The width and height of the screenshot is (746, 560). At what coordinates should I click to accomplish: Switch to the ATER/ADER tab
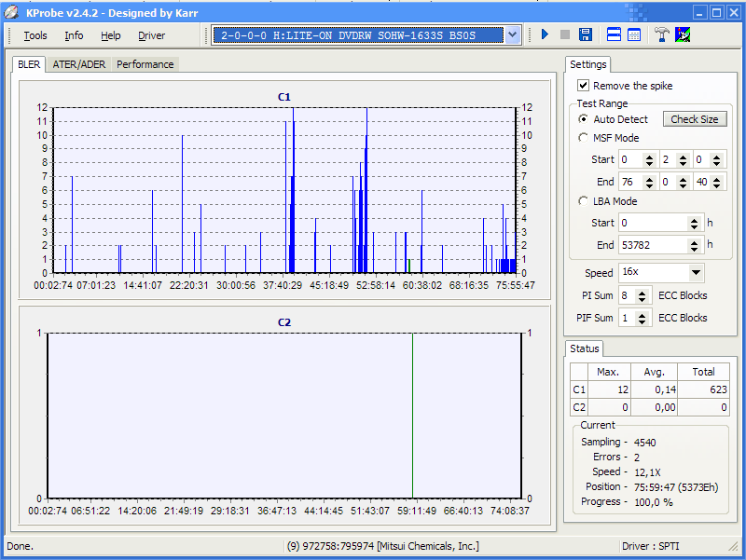(79, 64)
